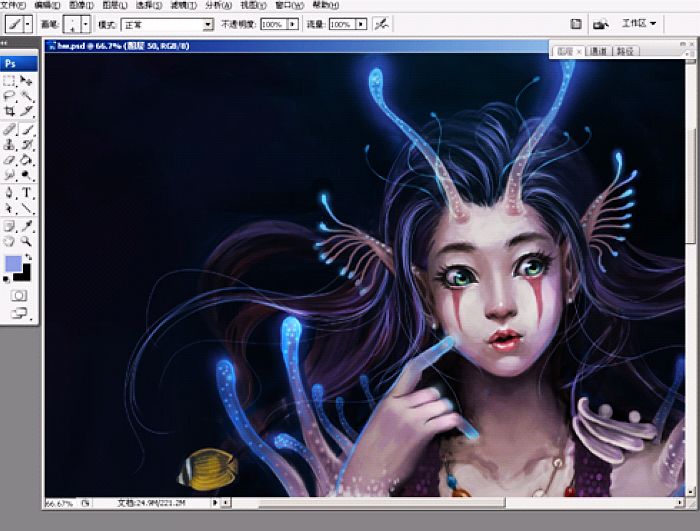Viewport: 700px width, 531px height.
Task: Select the Notes tool
Action: click(9, 226)
